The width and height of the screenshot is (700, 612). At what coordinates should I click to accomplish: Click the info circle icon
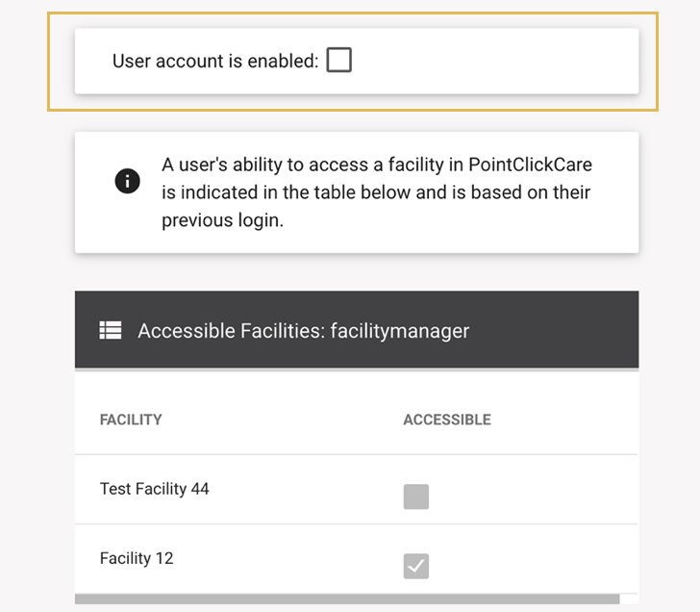pyautogui.click(x=128, y=181)
